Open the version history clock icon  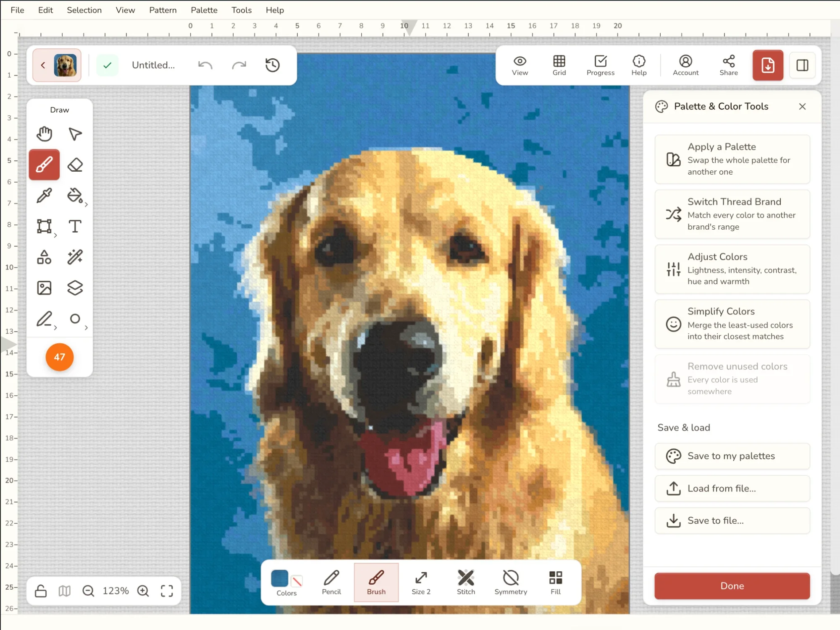click(273, 65)
